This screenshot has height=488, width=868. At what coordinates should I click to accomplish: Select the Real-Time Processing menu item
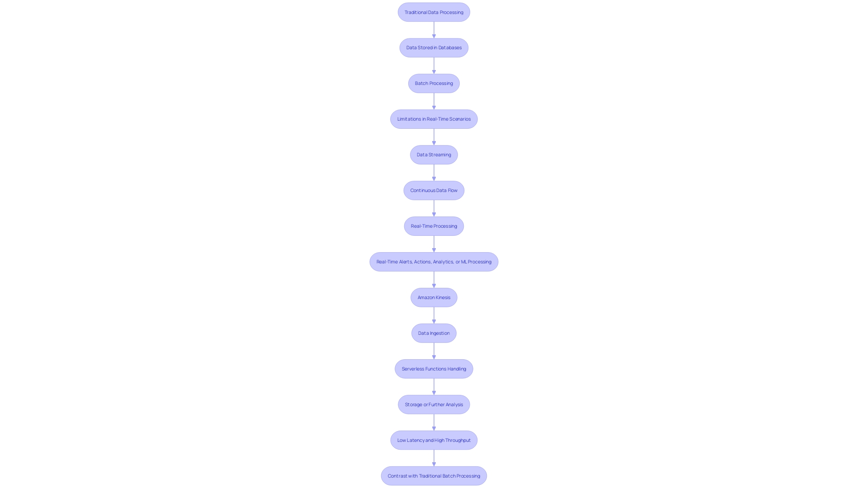[x=434, y=226]
